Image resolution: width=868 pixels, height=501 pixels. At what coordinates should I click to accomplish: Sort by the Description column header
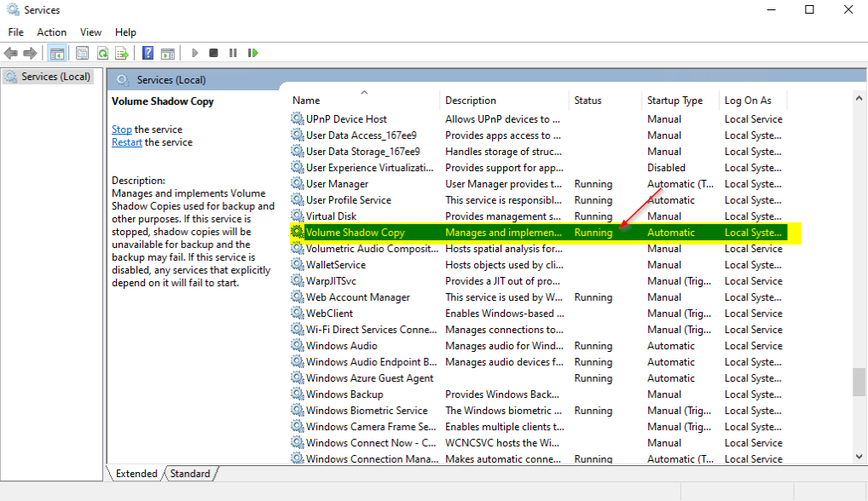504,100
